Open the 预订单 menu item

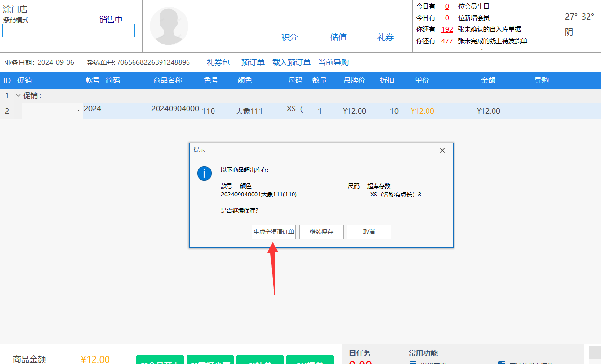pyautogui.click(x=253, y=63)
